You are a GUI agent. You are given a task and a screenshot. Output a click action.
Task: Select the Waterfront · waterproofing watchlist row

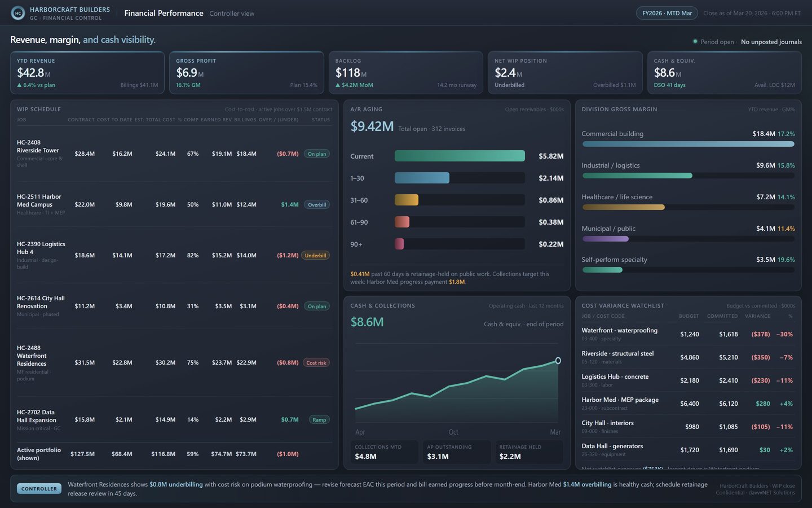pos(688,334)
